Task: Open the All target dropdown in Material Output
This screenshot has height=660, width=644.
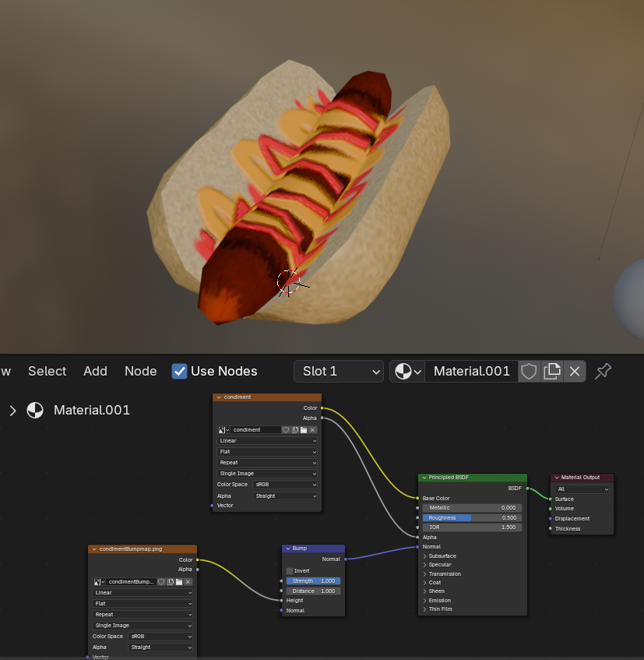Action: [x=582, y=489]
